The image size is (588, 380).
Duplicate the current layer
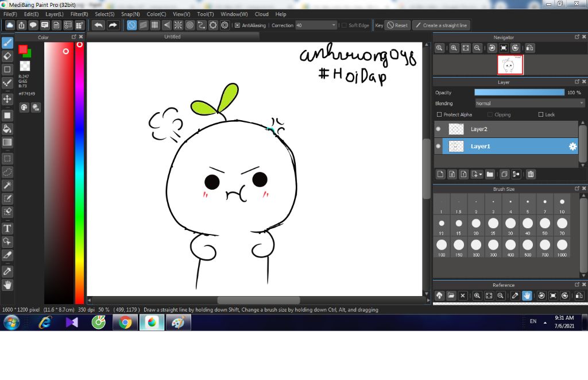tap(504, 174)
